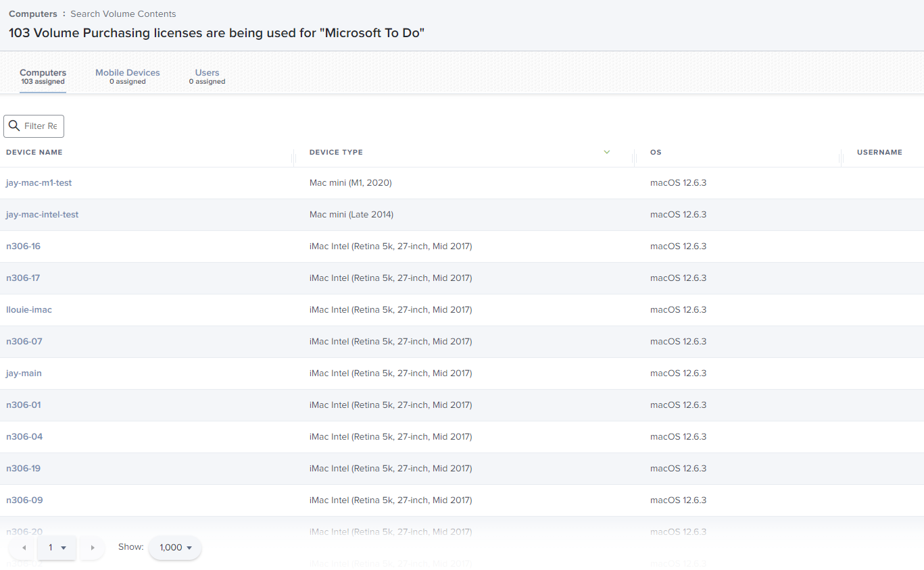
Task: Sort by OS column header
Action: [656, 152]
